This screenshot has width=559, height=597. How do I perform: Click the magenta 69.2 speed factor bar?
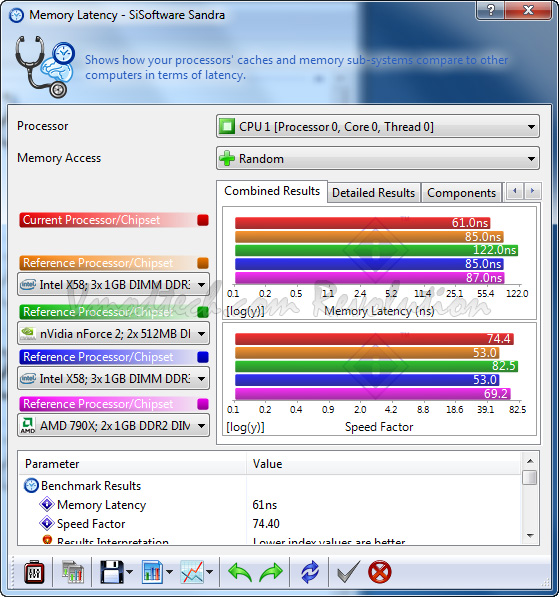click(372, 394)
